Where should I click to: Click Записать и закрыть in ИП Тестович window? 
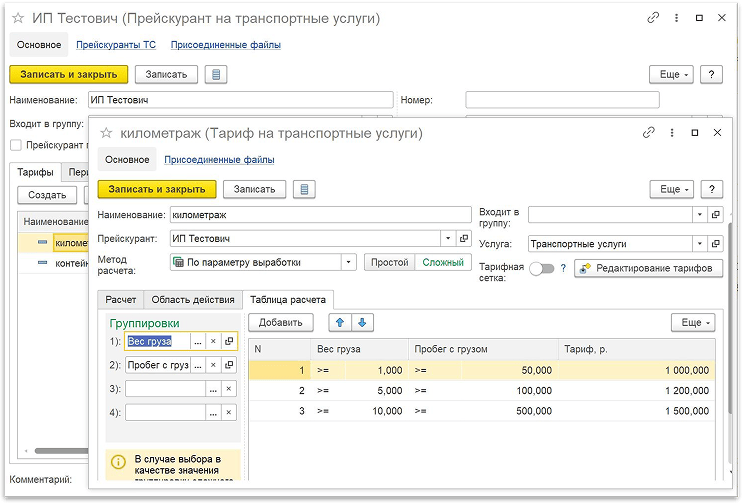coord(69,75)
